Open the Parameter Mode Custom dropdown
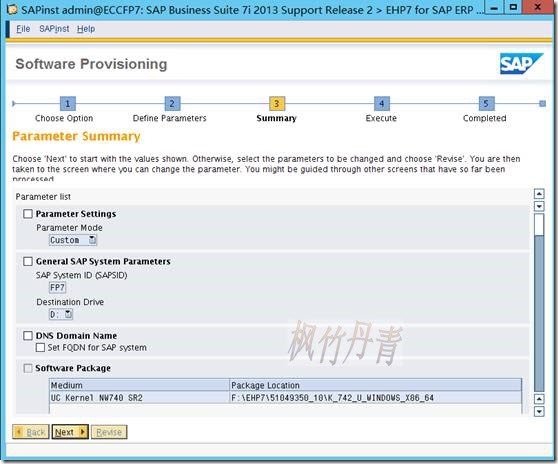 point(73,240)
